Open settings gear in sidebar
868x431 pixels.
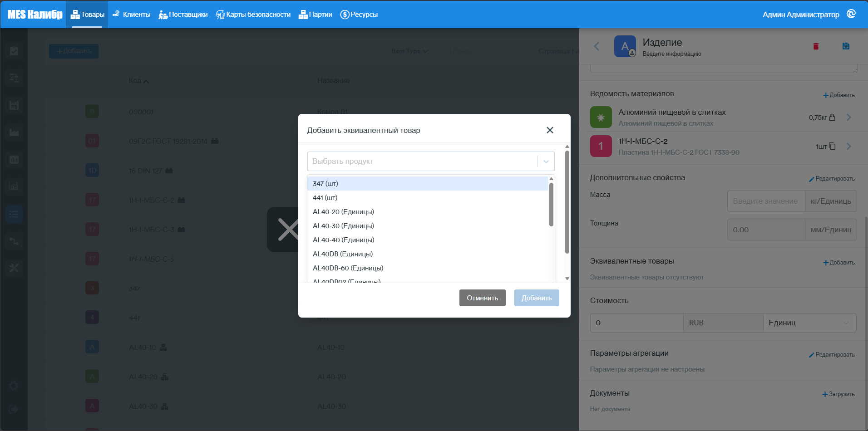click(x=14, y=386)
